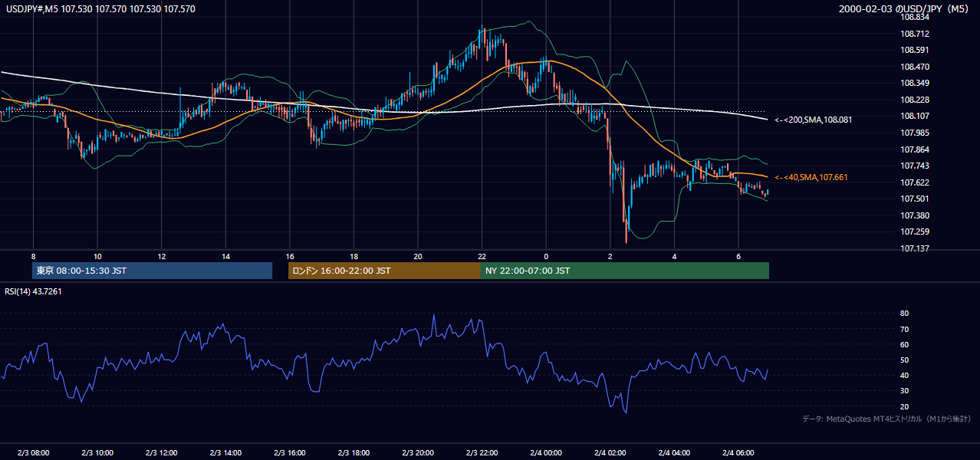The height and width of the screenshot is (460, 980).
Task: Select the 40 SMA 107.661 label
Action: (811, 177)
